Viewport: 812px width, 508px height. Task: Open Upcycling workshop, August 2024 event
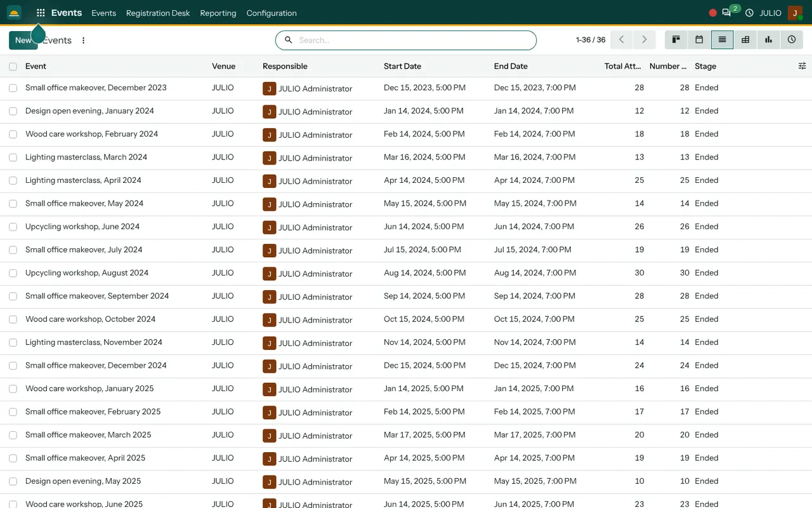(x=87, y=273)
